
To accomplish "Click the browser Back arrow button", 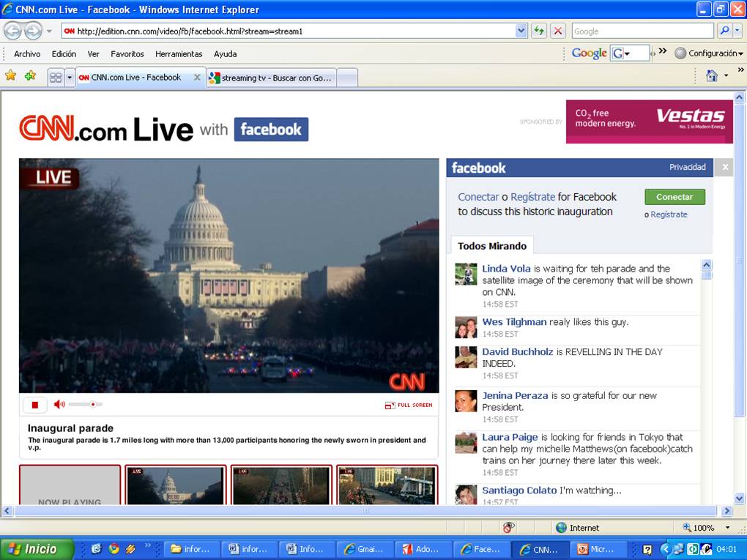I will [13, 31].
